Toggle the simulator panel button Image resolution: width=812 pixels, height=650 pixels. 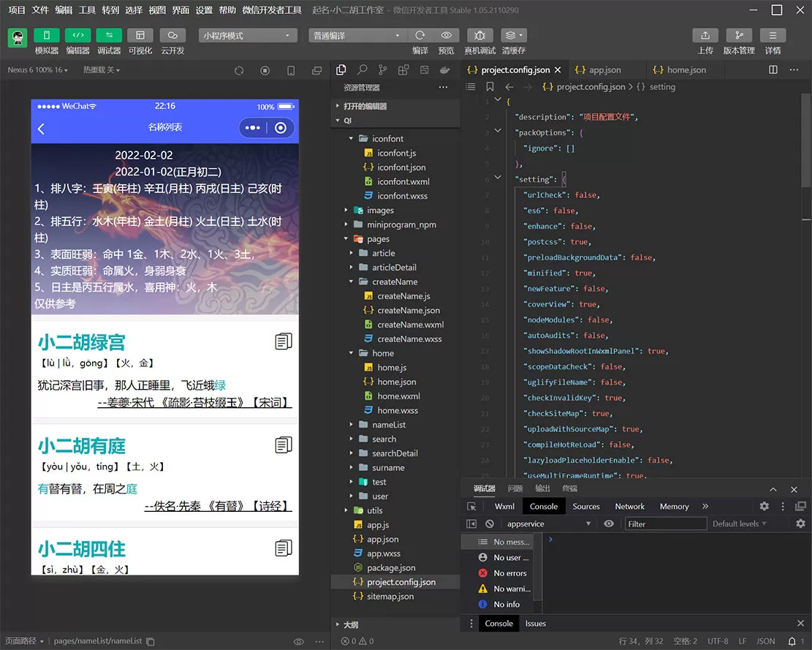coord(47,35)
